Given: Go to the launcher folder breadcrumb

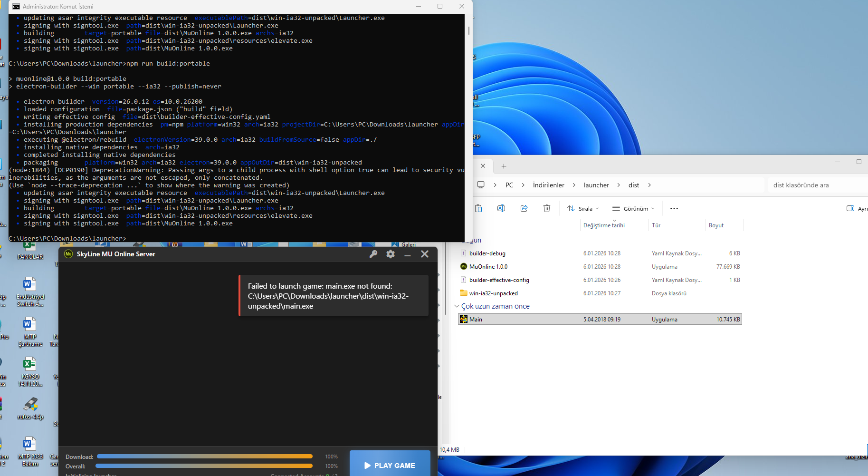Looking at the screenshot, I should tap(596, 185).
